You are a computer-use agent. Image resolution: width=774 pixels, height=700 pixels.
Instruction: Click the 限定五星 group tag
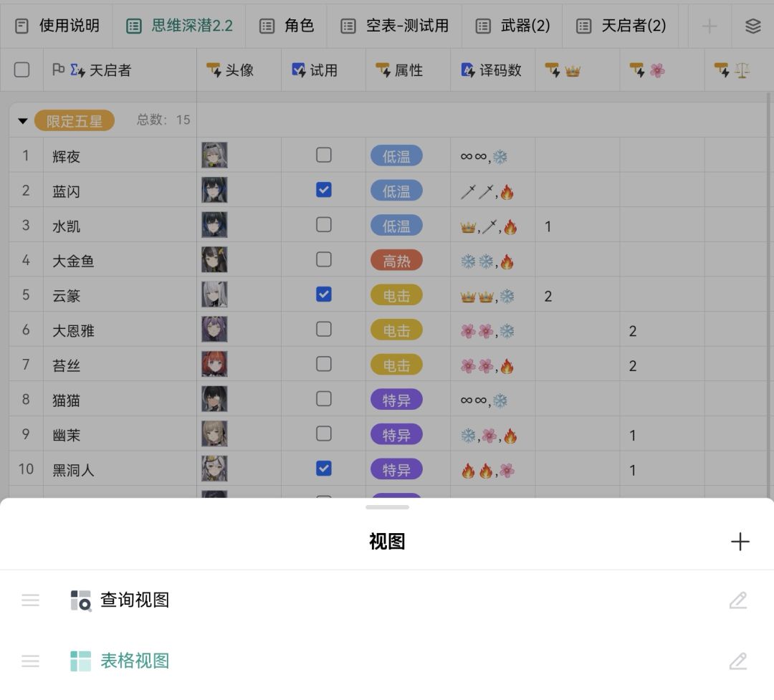74,120
